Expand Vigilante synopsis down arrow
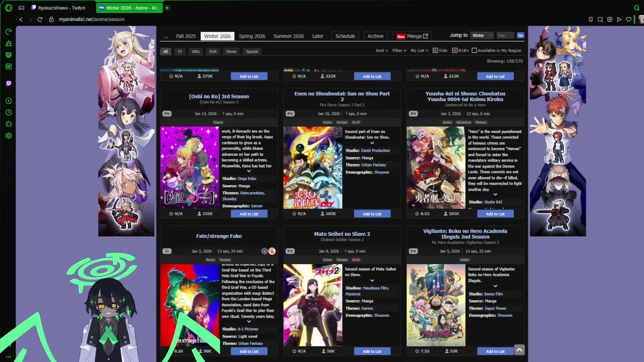The height and width of the screenshot is (362, 644). click(495, 286)
